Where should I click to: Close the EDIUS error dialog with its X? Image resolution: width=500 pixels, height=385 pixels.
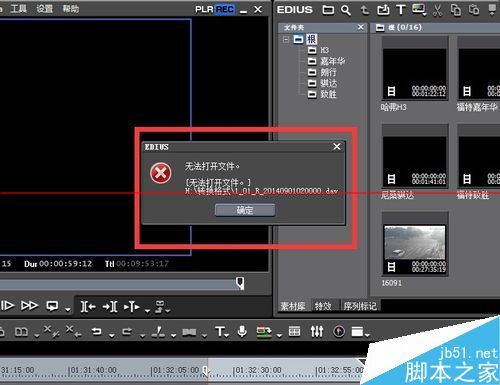pos(337,146)
